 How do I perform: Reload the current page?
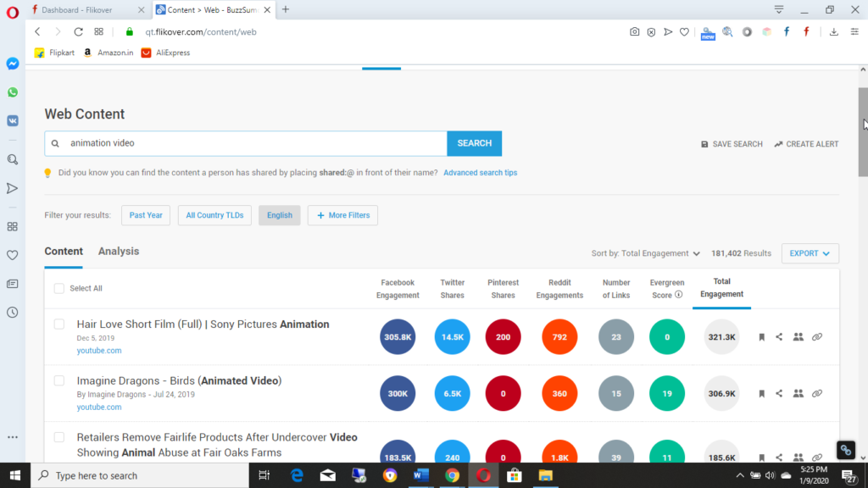[x=79, y=32]
